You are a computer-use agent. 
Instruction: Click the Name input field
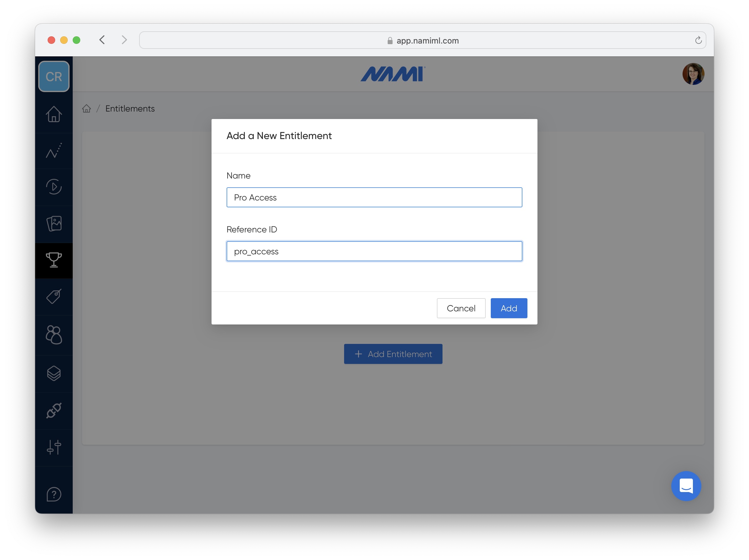(x=374, y=197)
